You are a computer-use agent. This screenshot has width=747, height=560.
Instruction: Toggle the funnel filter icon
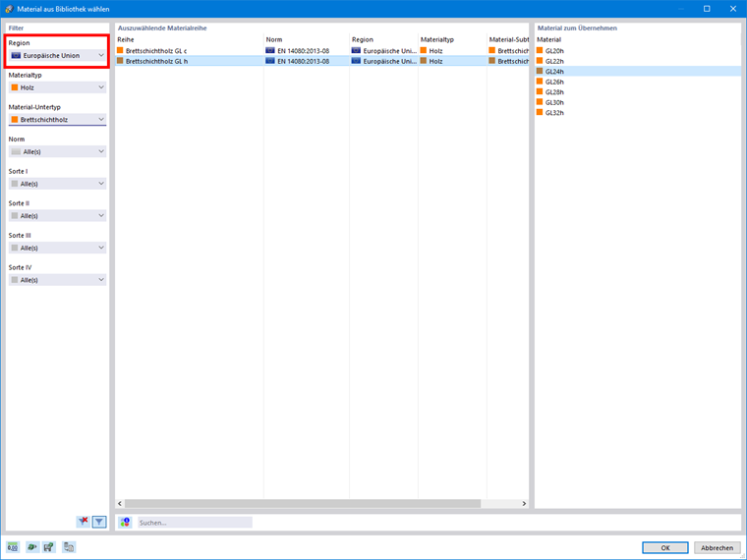99,522
